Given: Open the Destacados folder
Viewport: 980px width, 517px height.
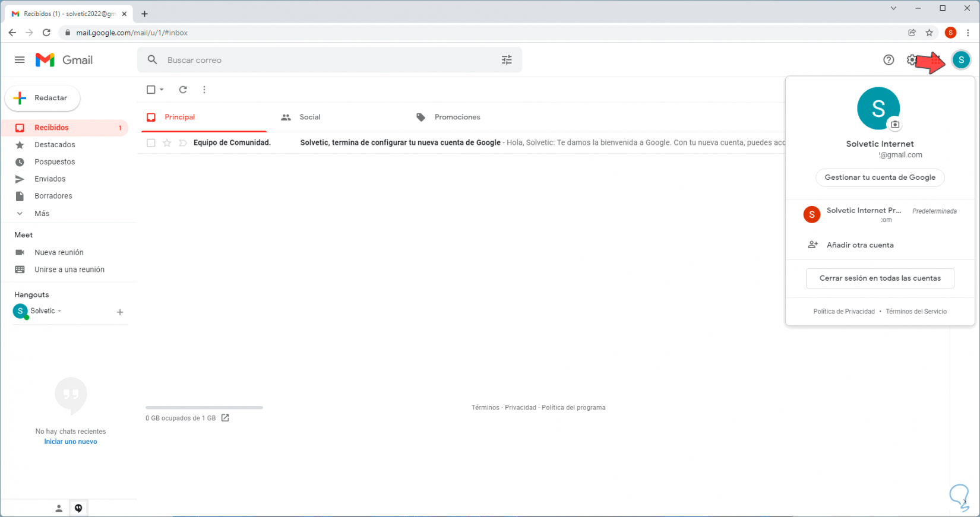Looking at the screenshot, I should pos(65,145).
